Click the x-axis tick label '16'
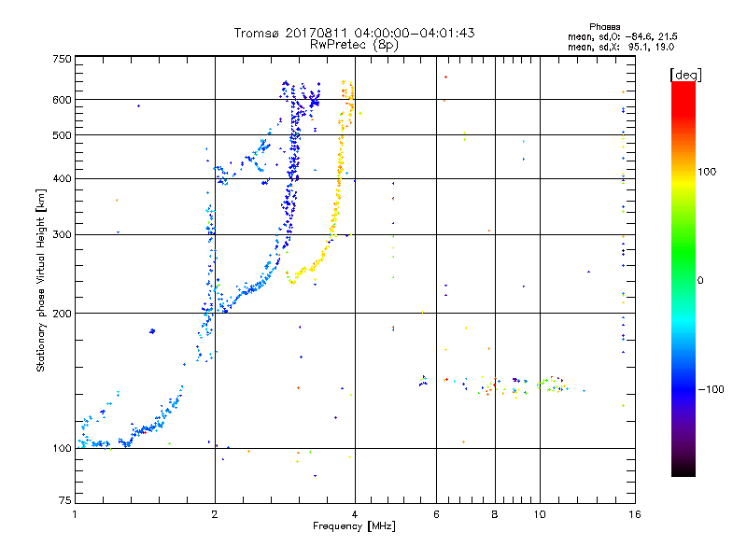This screenshot has height=560, width=747. click(635, 514)
